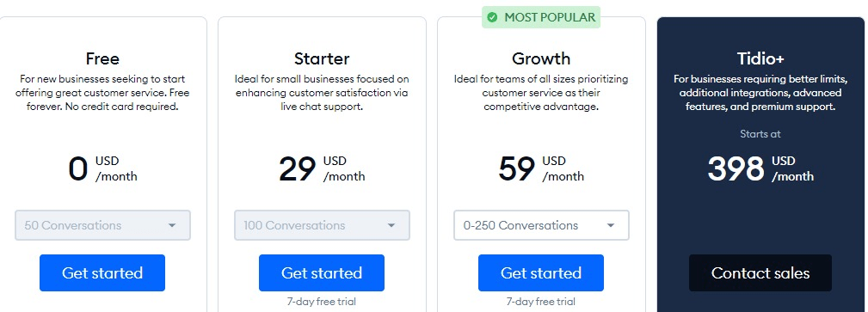
Task: Click the 398 USD price on Tidio+
Action: [760, 168]
